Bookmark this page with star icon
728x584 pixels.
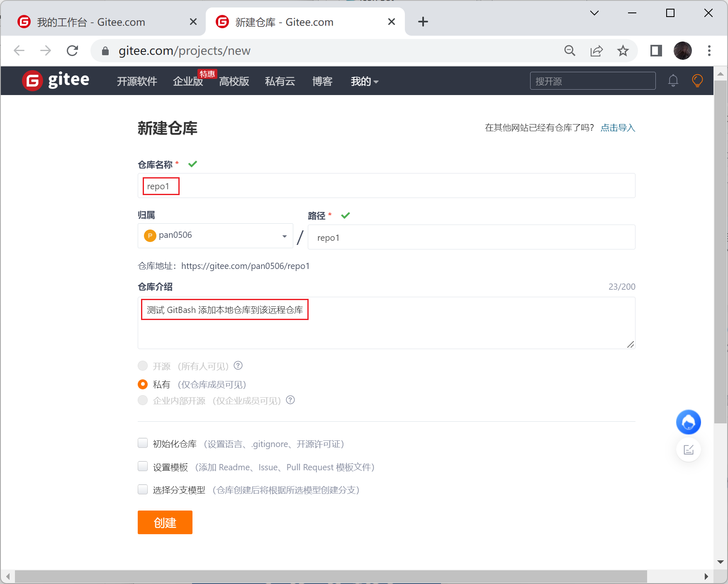623,51
